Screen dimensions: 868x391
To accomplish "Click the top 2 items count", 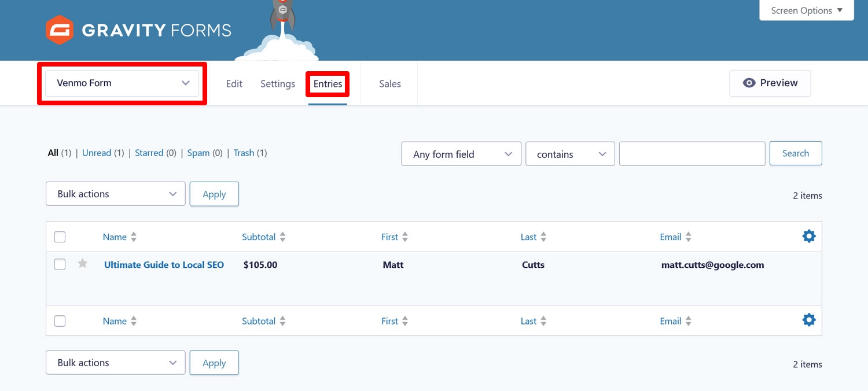I will [x=807, y=195].
